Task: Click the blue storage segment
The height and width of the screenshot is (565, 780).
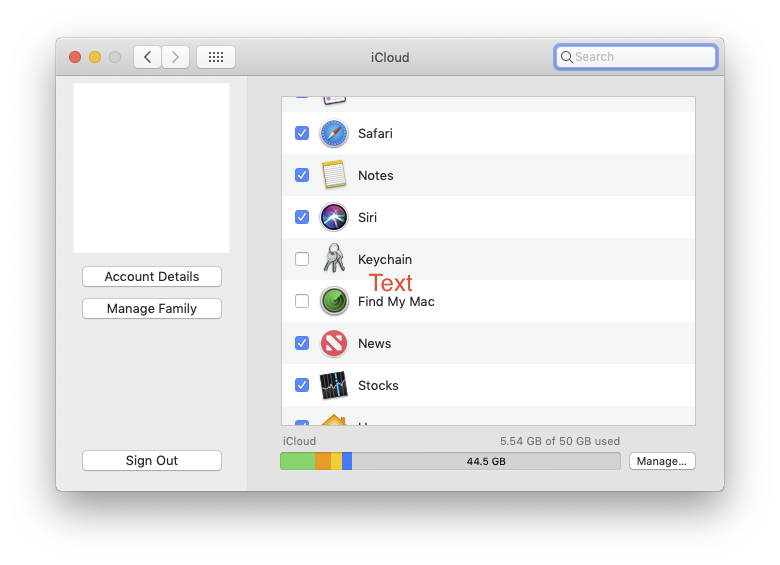Action: pos(347,461)
